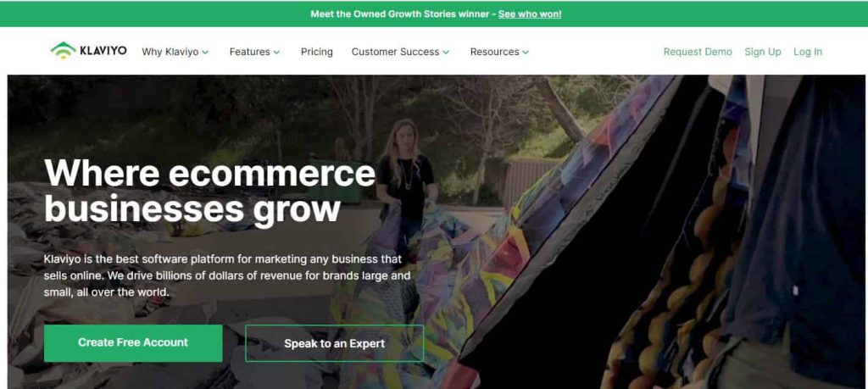868x389 pixels.
Task: Click the KLAVIYO wordmark in header
Action: (x=103, y=51)
